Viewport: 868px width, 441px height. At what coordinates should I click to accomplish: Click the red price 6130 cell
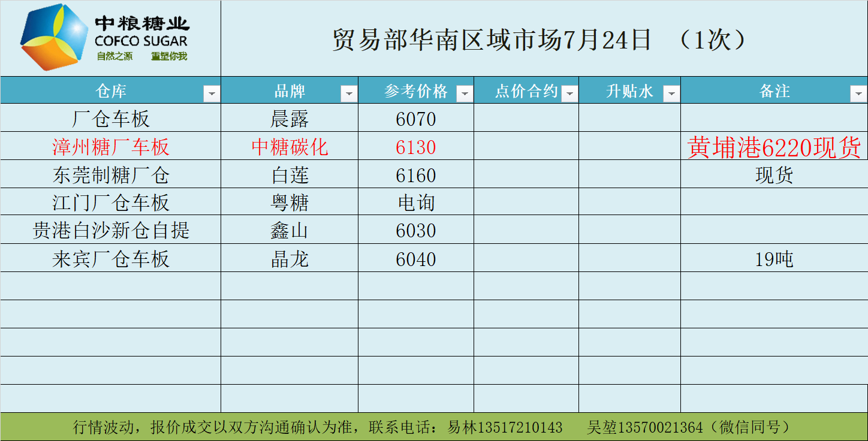416,147
